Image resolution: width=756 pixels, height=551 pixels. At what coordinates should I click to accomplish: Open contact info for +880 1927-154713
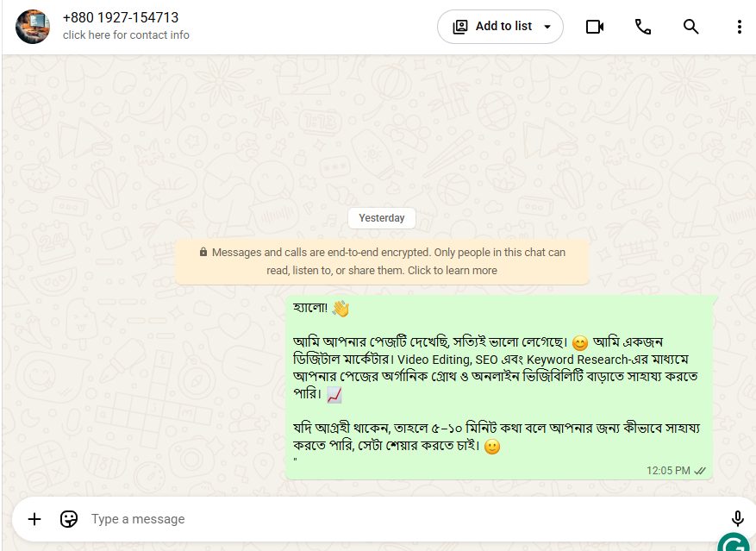(121, 17)
